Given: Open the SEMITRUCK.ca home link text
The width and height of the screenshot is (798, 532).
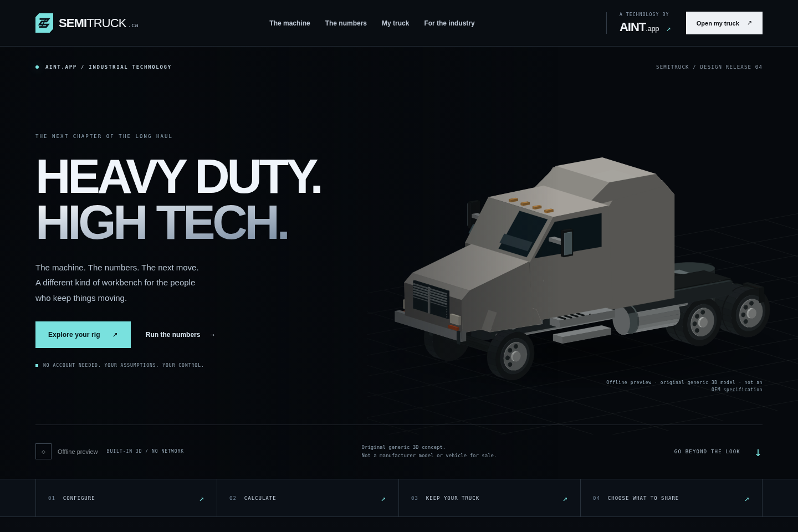Looking at the screenshot, I should (x=98, y=23).
